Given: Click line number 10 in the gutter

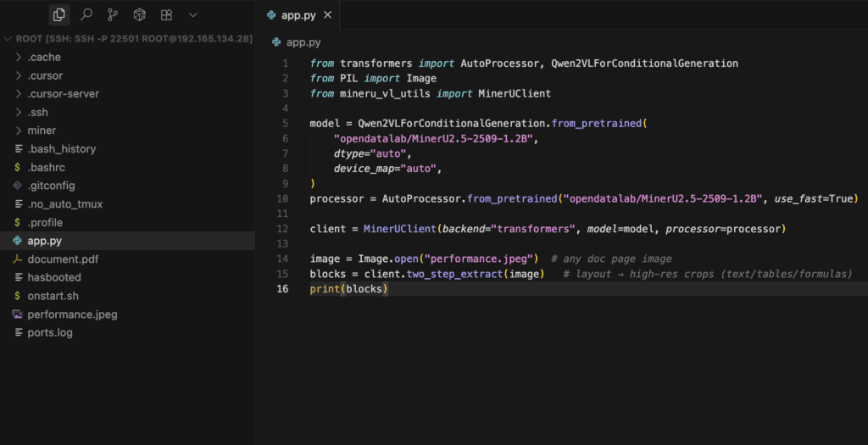Looking at the screenshot, I should click(x=284, y=198).
